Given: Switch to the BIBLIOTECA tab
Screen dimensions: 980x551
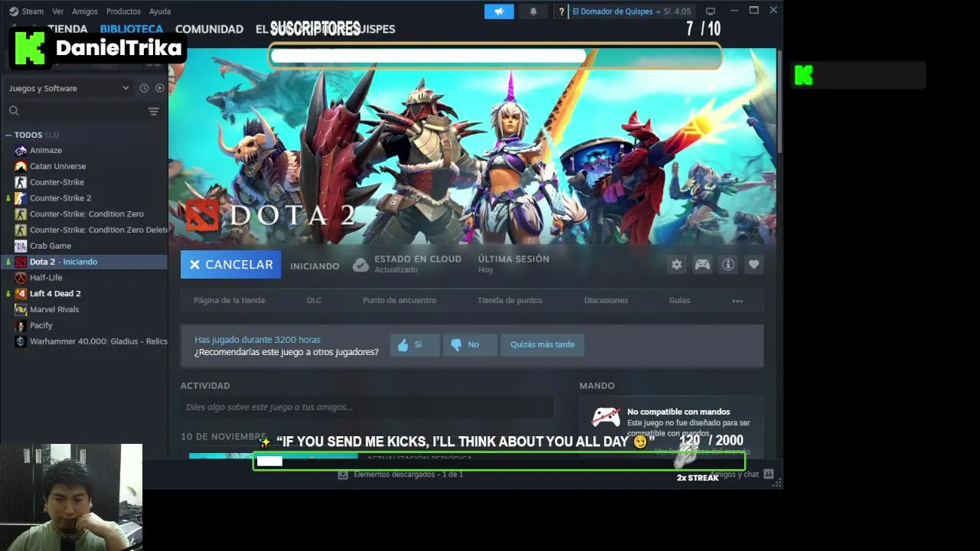Looking at the screenshot, I should pos(132,29).
